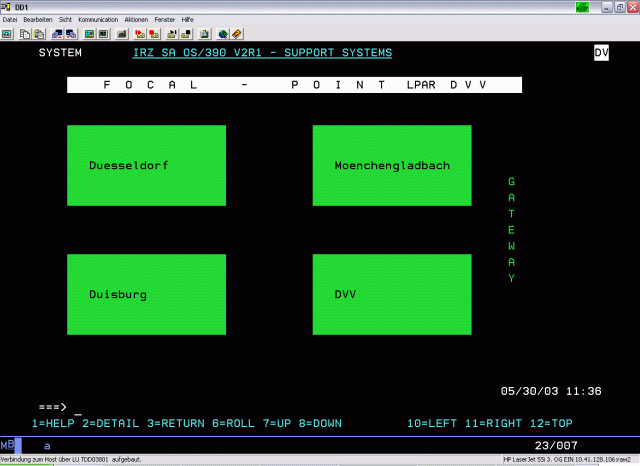Open the Hilfe menu
Screen dimensions: 640x466
coord(187,20)
